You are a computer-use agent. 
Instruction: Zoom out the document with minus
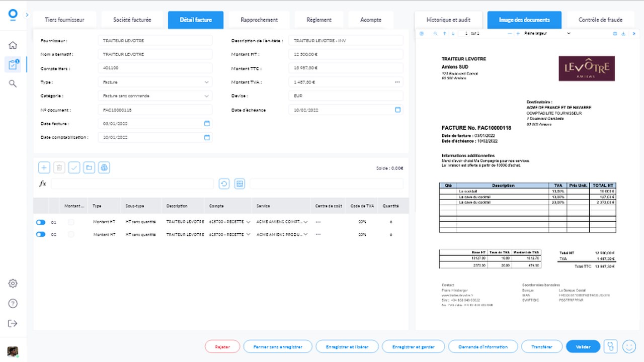tap(510, 34)
